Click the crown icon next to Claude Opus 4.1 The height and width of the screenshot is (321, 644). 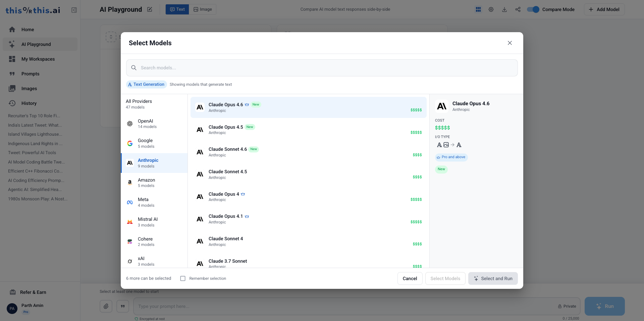(247, 216)
